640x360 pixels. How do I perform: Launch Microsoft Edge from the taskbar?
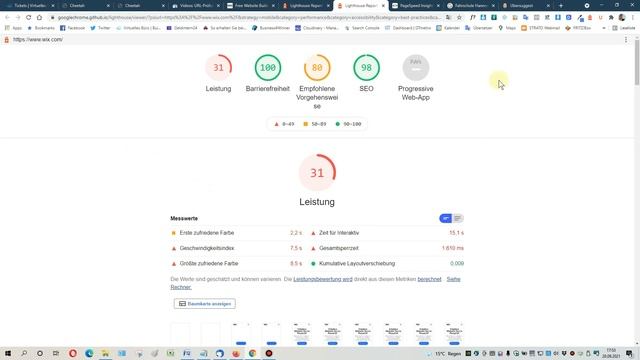(89, 353)
